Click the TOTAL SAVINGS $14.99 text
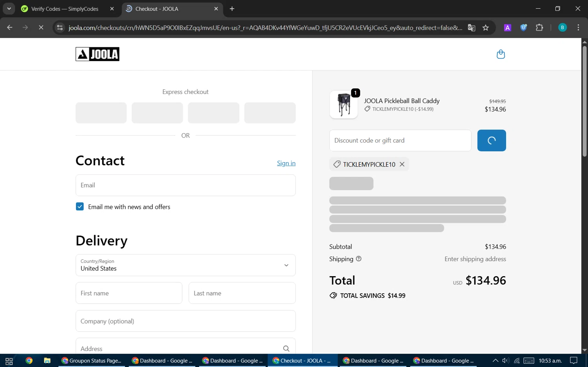Viewport: 588px width, 367px height. coord(372,296)
